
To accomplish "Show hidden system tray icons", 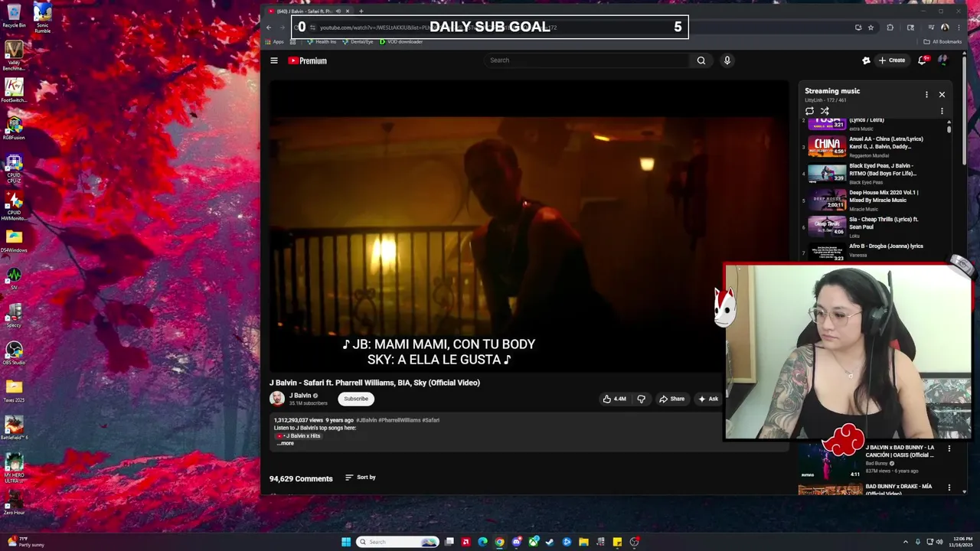I will click(x=906, y=542).
